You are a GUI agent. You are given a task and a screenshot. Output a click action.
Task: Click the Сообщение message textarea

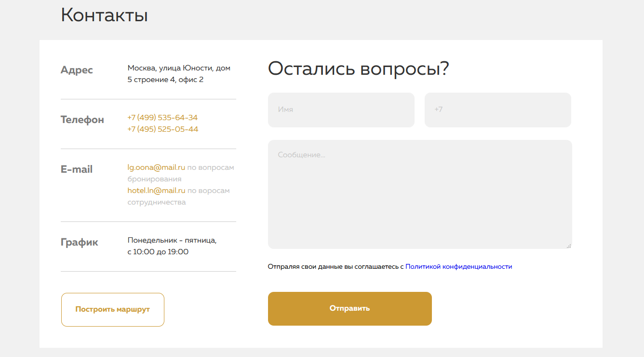pos(420,194)
